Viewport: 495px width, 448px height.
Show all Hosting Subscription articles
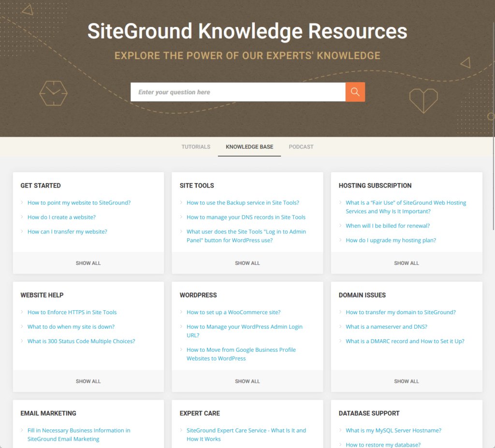click(x=407, y=263)
